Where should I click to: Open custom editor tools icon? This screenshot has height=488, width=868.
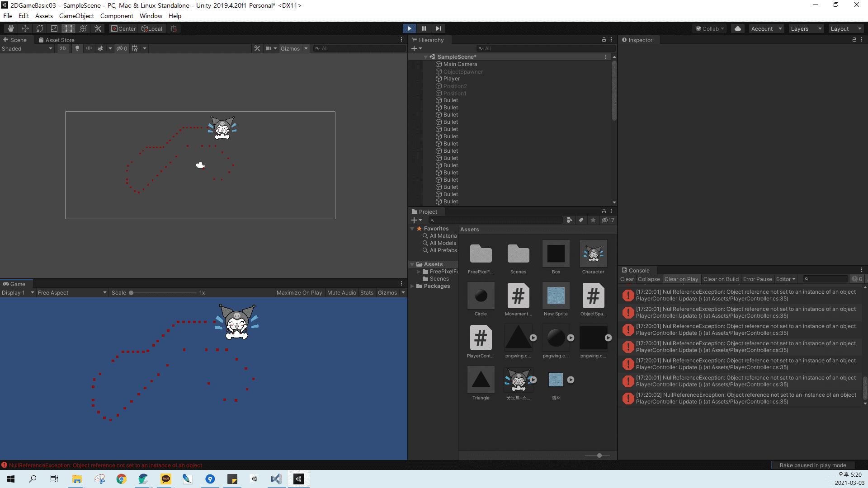[98, 28]
